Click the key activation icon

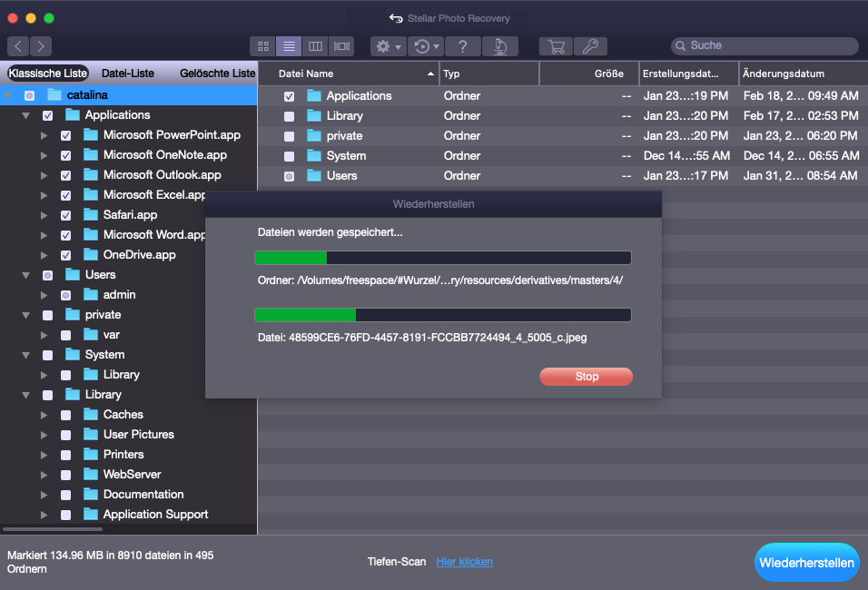pyautogui.click(x=591, y=46)
